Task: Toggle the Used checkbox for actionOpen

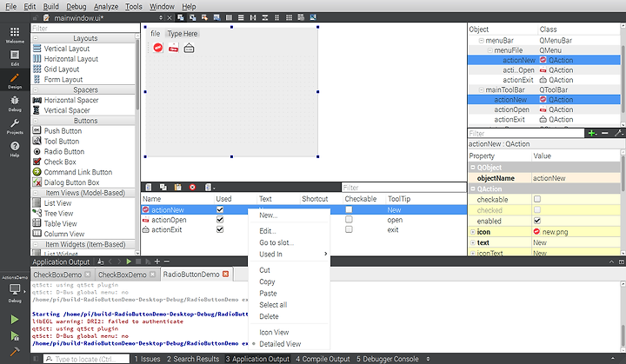Action: coord(220,220)
